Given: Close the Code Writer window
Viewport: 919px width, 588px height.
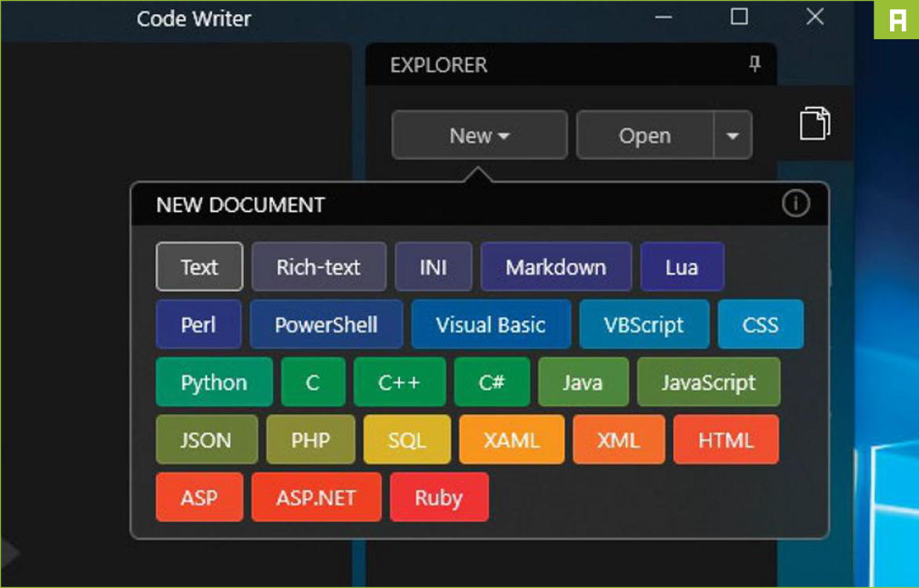Looking at the screenshot, I should click(815, 16).
